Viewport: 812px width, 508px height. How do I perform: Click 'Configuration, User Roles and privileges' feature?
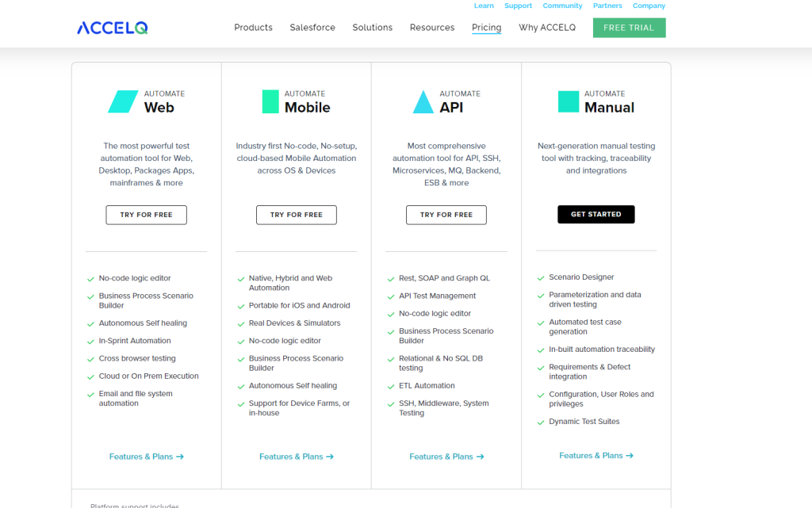tap(601, 399)
